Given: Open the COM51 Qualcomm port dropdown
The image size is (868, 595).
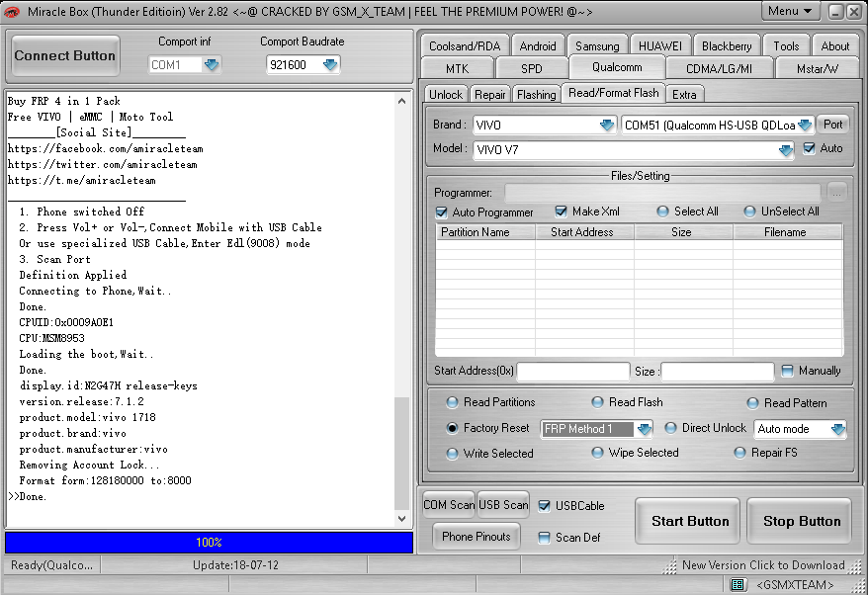Looking at the screenshot, I should pos(805,126).
